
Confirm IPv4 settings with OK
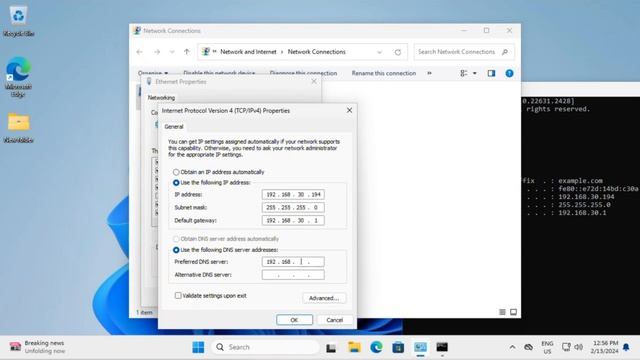point(294,320)
